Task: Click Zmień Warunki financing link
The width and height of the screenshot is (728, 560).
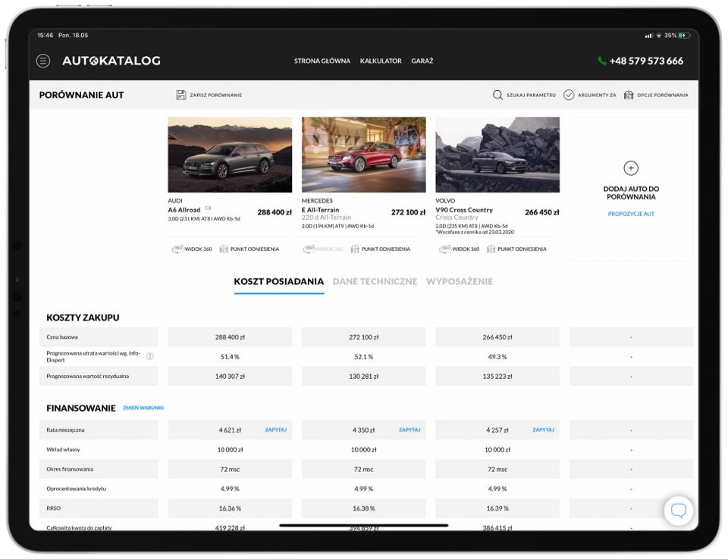Action: [143, 408]
